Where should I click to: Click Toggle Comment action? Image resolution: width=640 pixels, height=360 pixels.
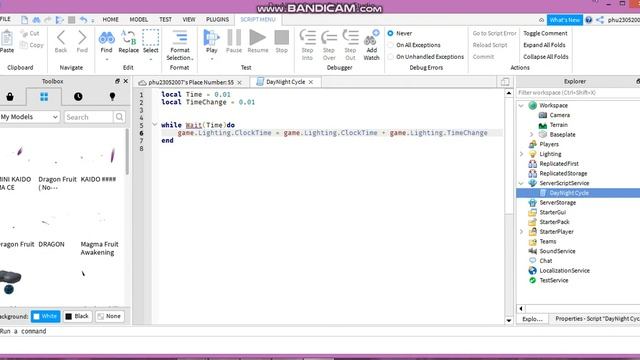click(545, 33)
